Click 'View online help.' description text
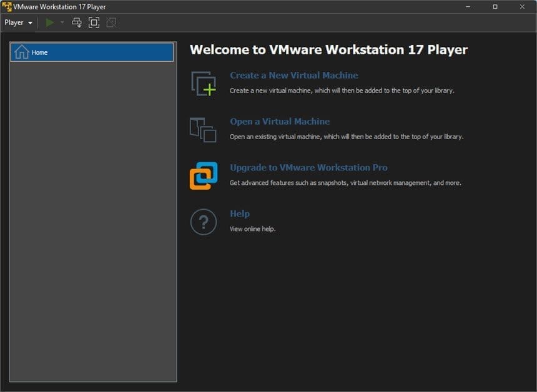Screen dimensions: 537x392 click(252, 229)
